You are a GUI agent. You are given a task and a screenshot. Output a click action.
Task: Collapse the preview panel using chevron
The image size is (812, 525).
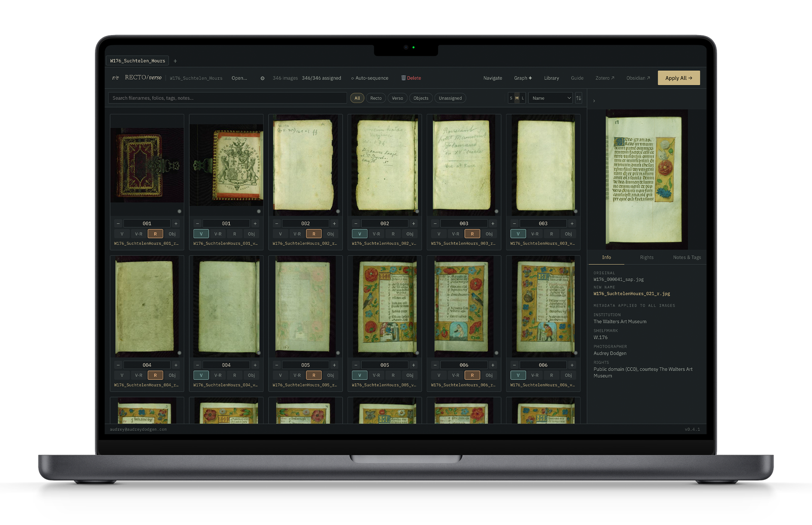[594, 101]
